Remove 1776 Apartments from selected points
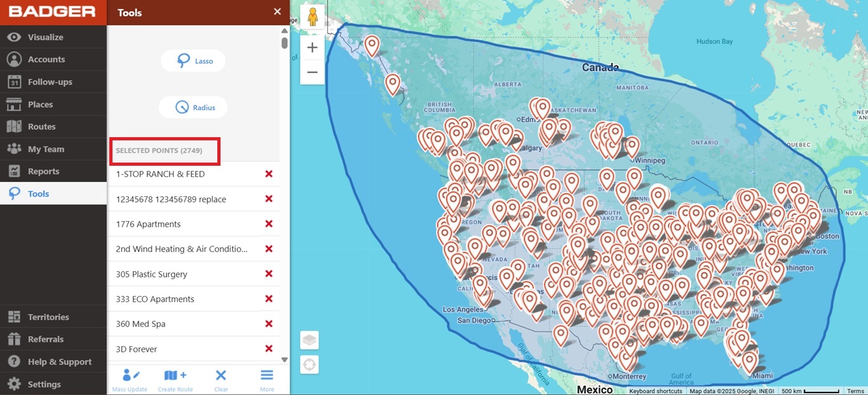This screenshot has height=395, width=868. point(269,224)
